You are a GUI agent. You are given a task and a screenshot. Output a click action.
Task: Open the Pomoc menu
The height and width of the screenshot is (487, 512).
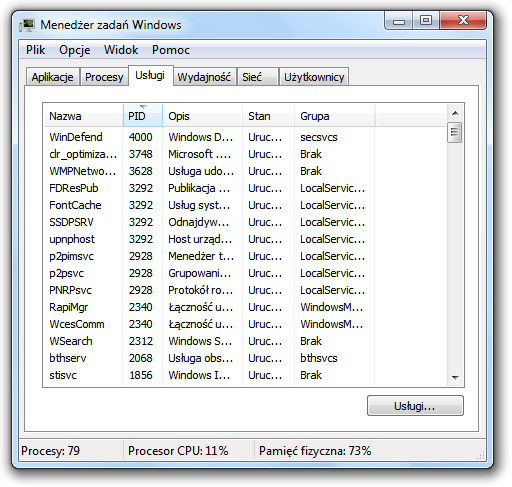pyautogui.click(x=171, y=50)
